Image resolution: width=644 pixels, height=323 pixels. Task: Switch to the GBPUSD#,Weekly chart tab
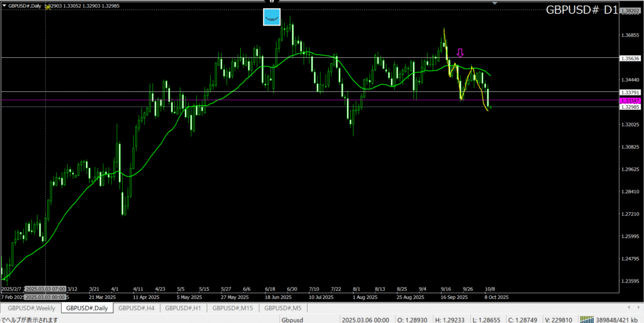31,308
